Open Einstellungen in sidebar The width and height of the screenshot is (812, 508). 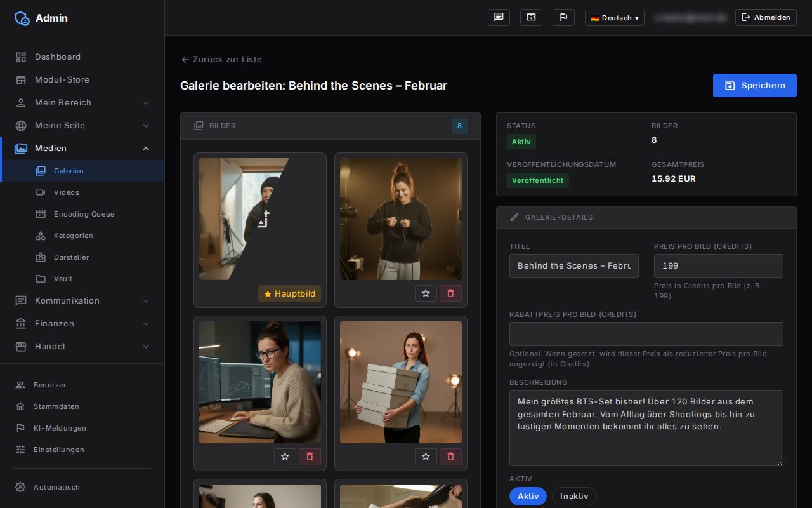point(82,450)
